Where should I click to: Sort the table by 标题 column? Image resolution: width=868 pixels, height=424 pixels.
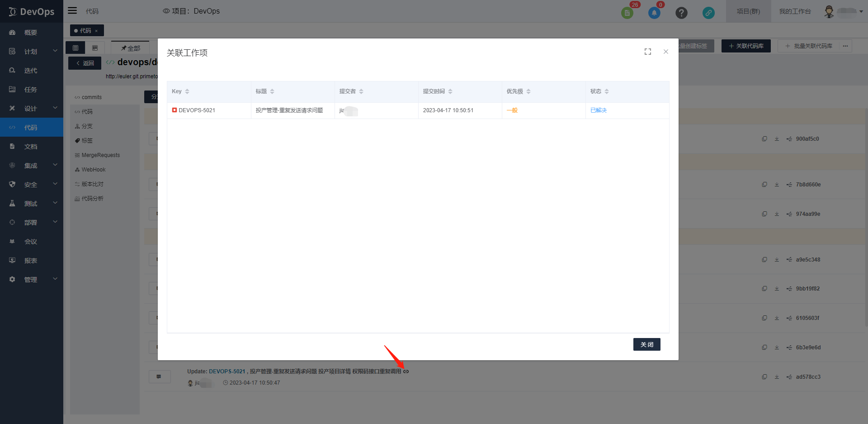pyautogui.click(x=272, y=91)
